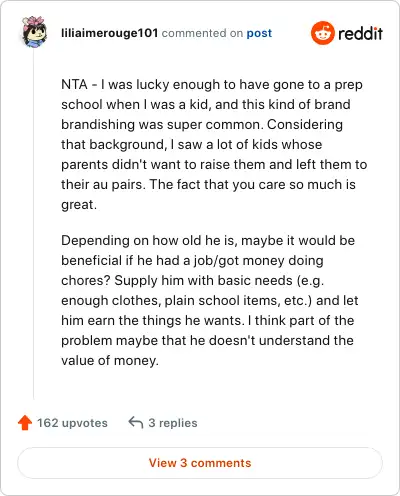The height and width of the screenshot is (496, 400).
Task: Open the "3 replies" label
Action: coord(173,423)
